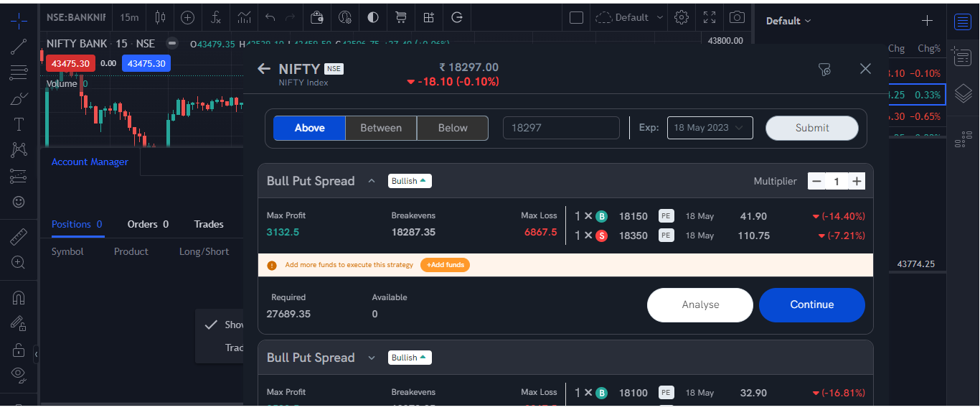Collapse the NIFTY BANK legend minus button
Viewport: 980px width, 410px height.
point(171,43)
